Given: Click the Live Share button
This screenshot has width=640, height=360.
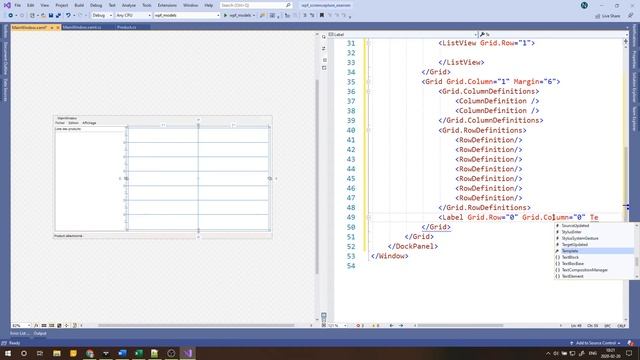Looking at the screenshot, I should 607,16.
